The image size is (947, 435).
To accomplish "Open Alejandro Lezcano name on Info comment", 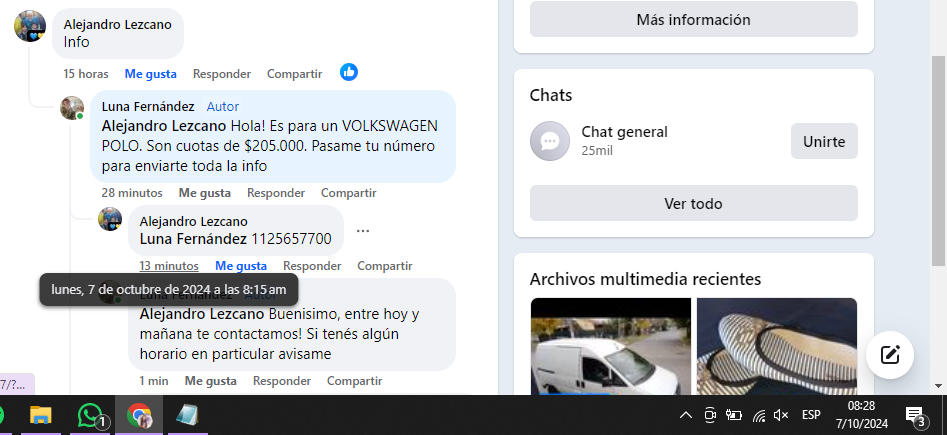I will pyautogui.click(x=117, y=25).
